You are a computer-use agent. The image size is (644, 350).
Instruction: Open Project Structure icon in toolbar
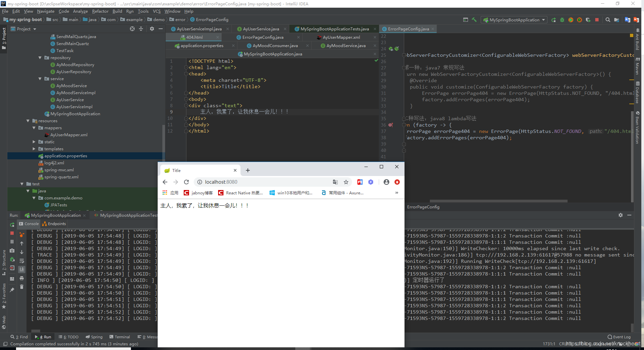click(617, 20)
